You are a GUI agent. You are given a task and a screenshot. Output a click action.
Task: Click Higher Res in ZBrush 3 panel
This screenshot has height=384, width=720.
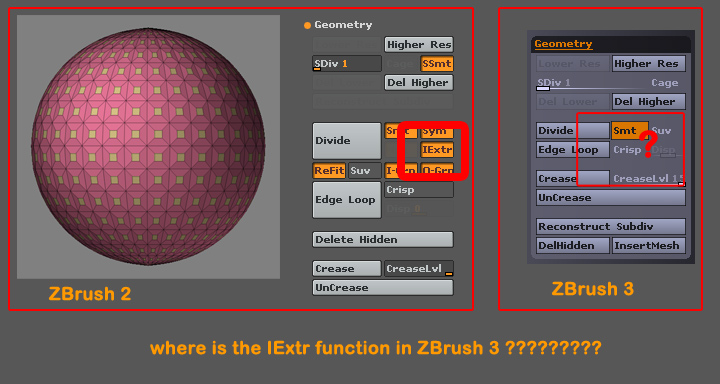[x=649, y=63]
